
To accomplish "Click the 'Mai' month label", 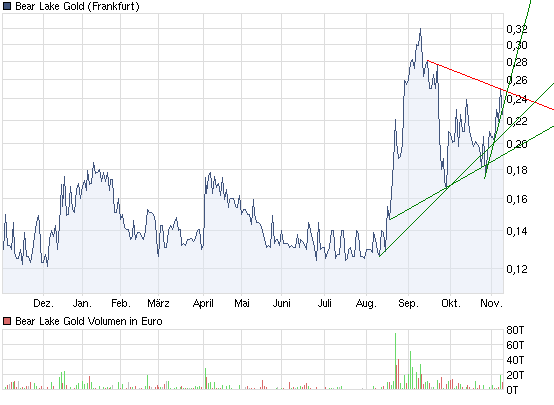I will (242, 303).
